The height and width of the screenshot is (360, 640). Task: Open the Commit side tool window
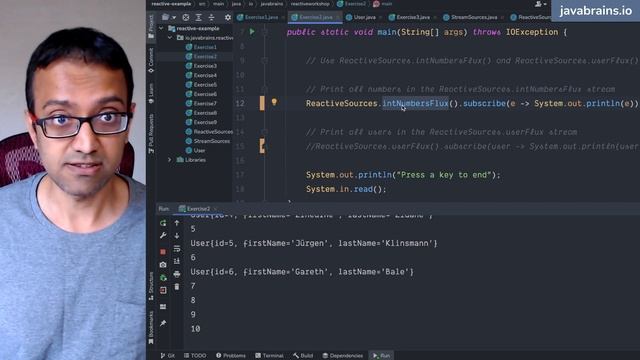coord(151,60)
